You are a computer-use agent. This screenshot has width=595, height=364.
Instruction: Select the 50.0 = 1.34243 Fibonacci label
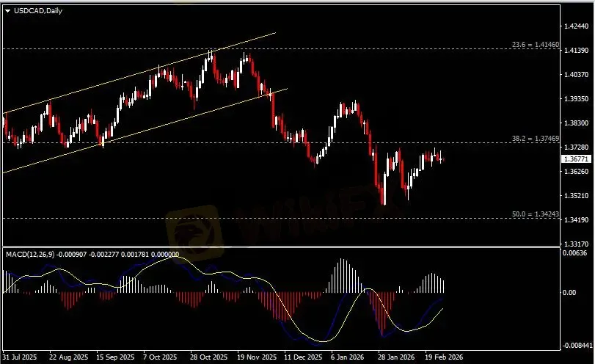coord(536,214)
